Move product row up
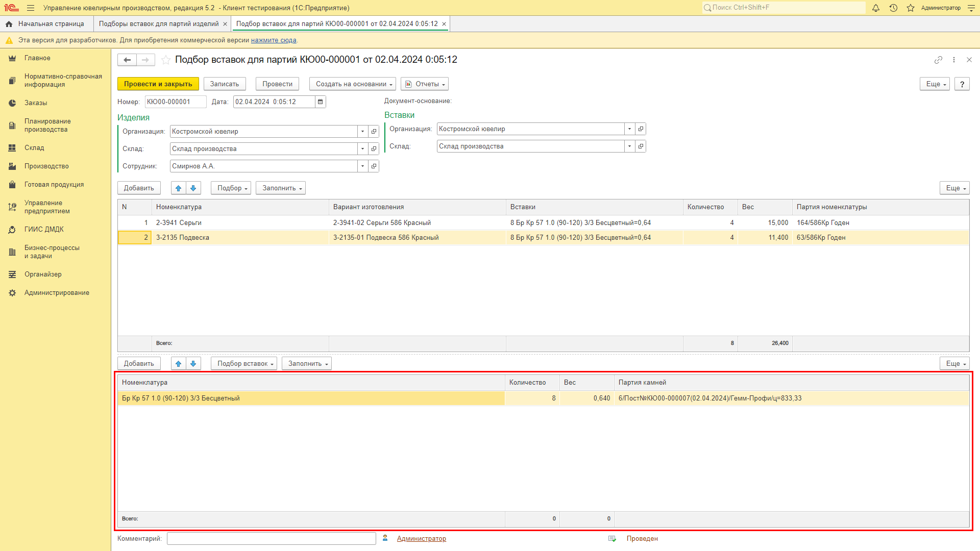Image resolution: width=980 pixels, height=551 pixels. coord(178,188)
